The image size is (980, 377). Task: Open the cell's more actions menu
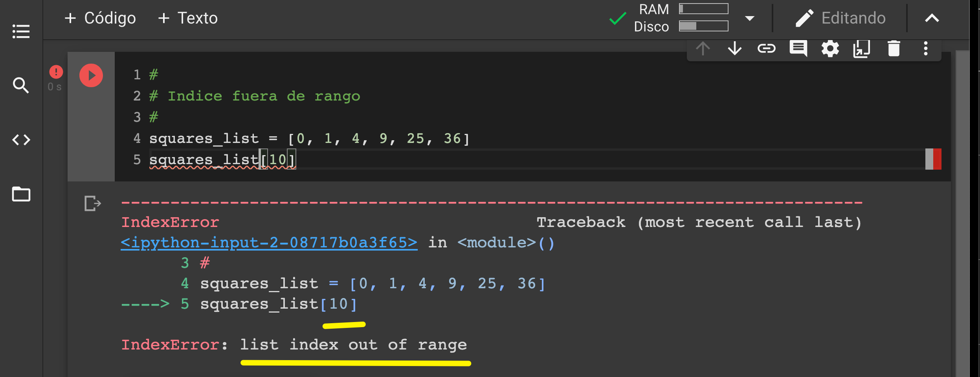926,49
